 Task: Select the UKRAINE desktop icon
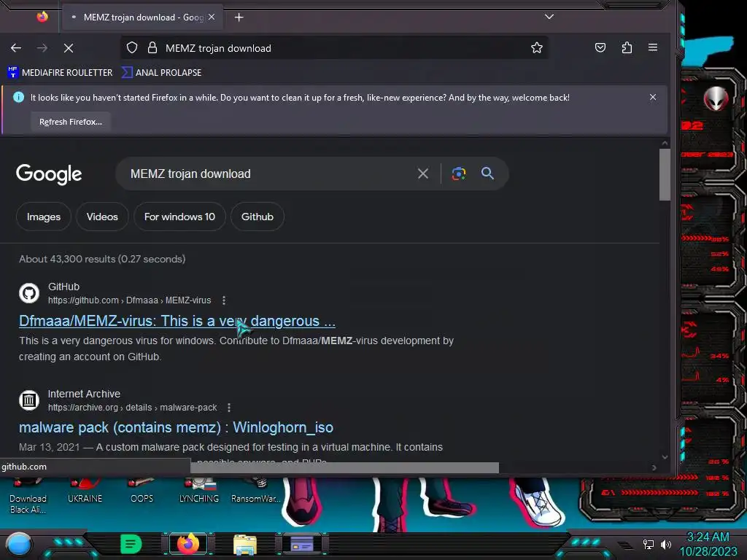pyautogui.click(x=85, y=491)
